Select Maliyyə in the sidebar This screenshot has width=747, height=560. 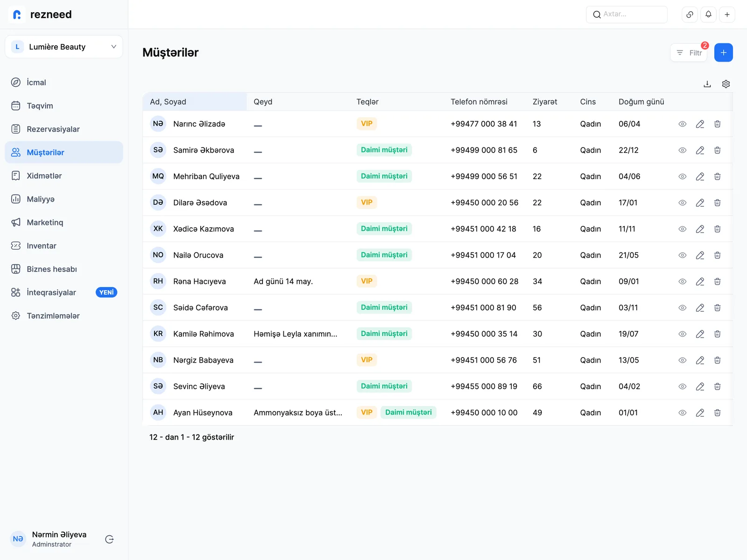click(64, 199)
